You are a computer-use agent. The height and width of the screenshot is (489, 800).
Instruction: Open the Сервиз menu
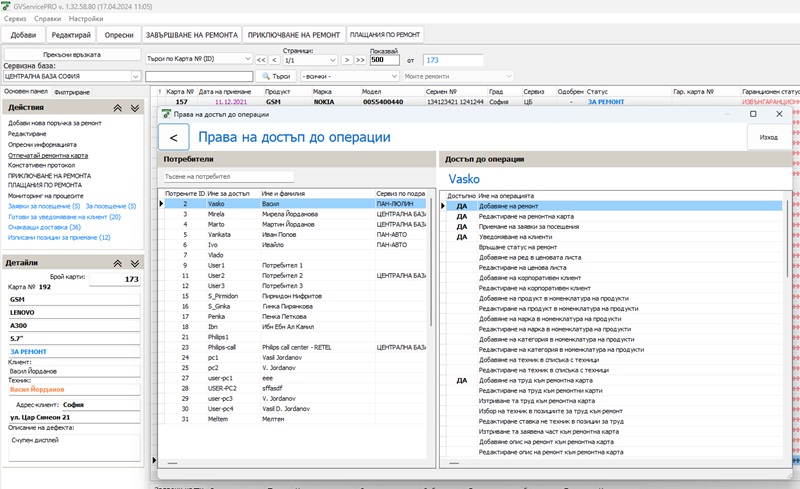(15, 18)
